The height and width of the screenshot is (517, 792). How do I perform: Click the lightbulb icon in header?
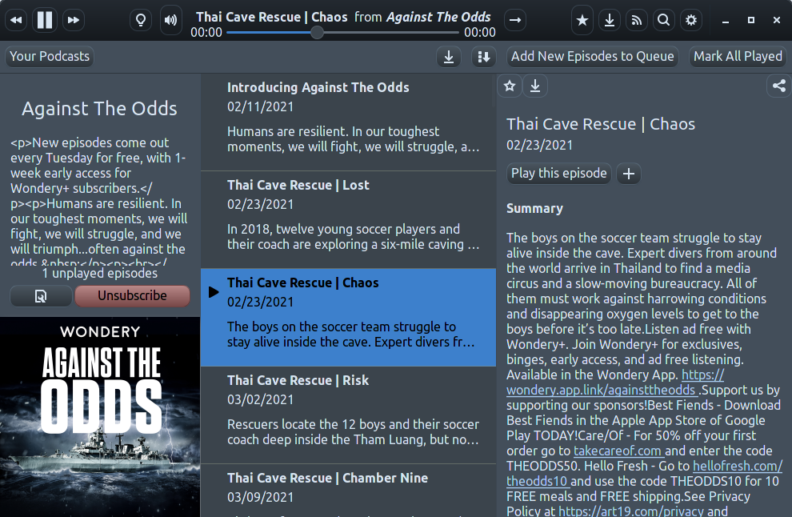(x=141, y=20)
